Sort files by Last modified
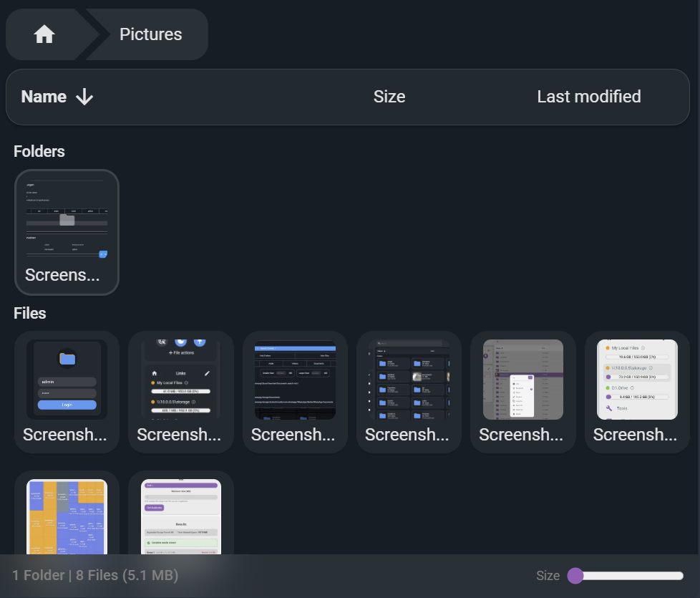The height and width of the screenshot is (598, 700). tap(588, 97)
